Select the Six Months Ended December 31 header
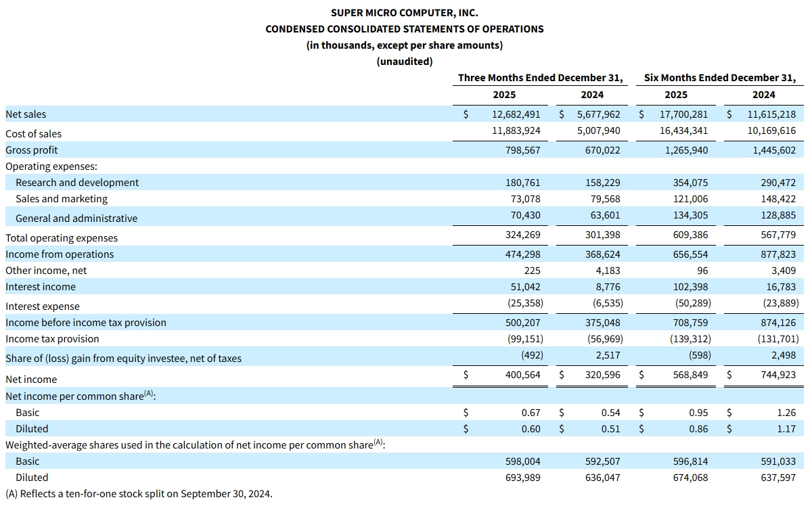 tap(720, 78)
